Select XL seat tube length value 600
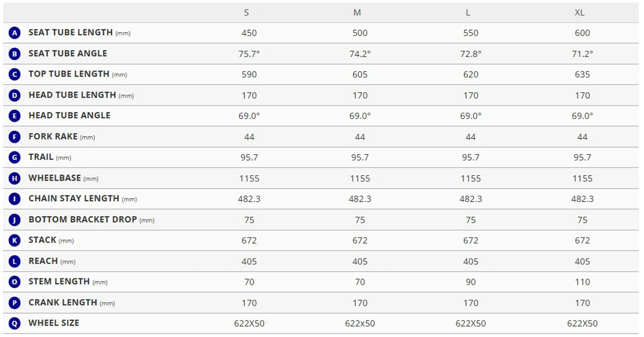 (x=582, y=33)
